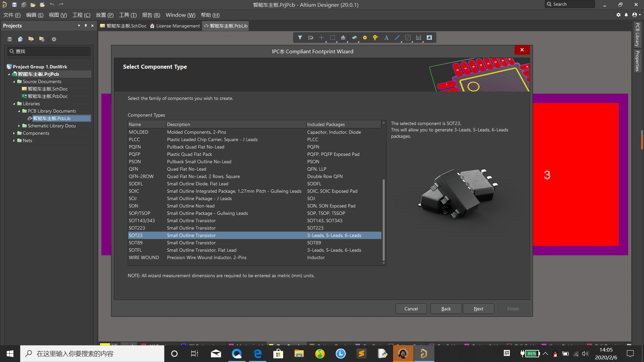Expand the Schematic Library Documents folder
This screenshot has height=362, width=644.
[x=19, y=126]
